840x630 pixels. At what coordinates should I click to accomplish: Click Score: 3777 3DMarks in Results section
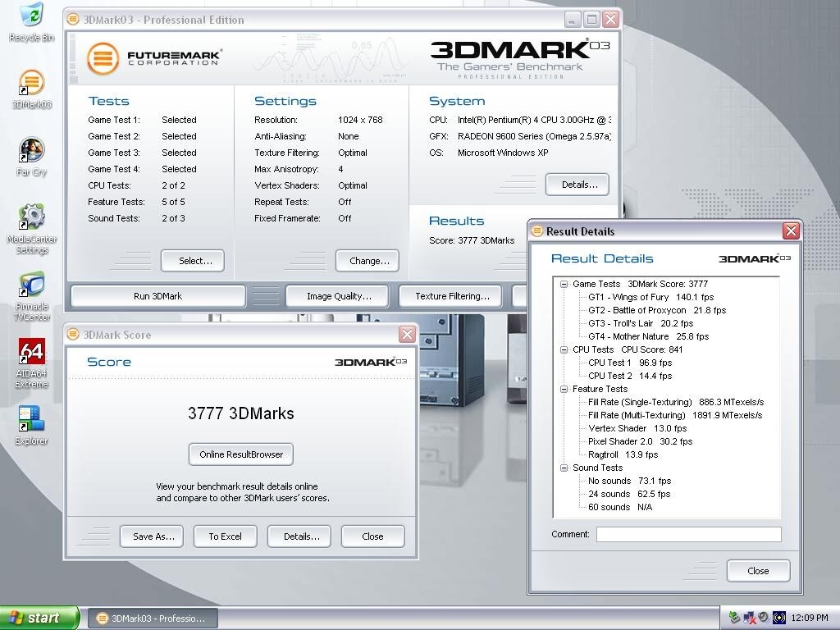pos(472,240)
